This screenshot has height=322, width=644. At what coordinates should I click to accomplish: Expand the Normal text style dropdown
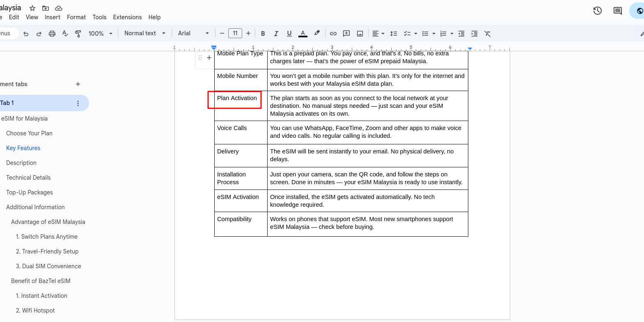(144, 33)
